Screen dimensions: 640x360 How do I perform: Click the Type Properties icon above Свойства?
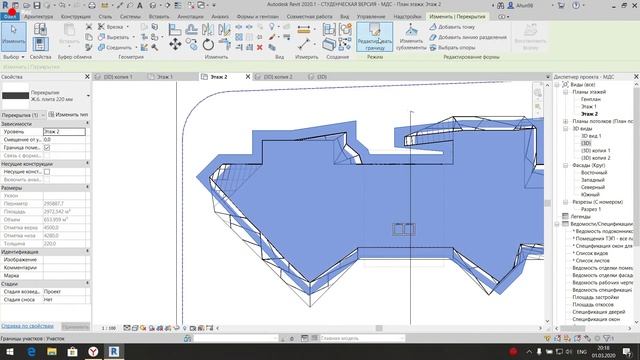(40, 29)
